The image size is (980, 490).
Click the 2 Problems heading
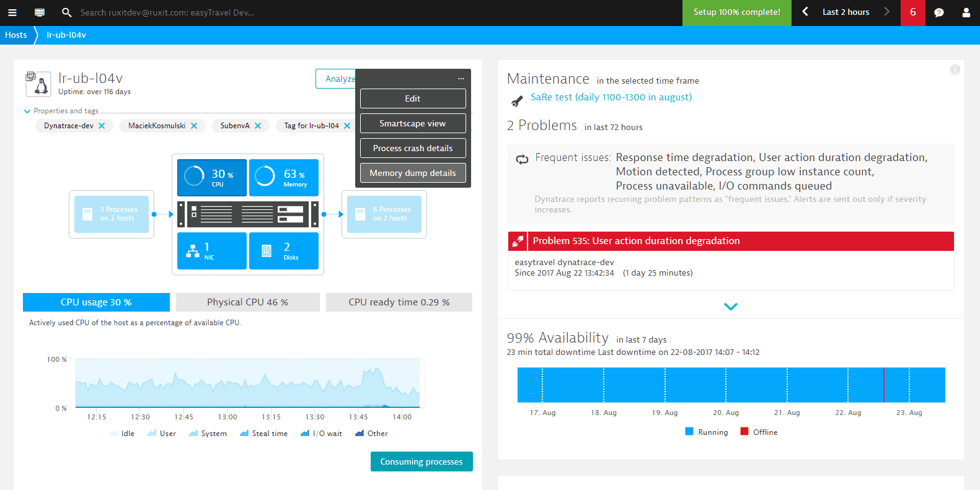pyautogui.click(x=542, y=125)
